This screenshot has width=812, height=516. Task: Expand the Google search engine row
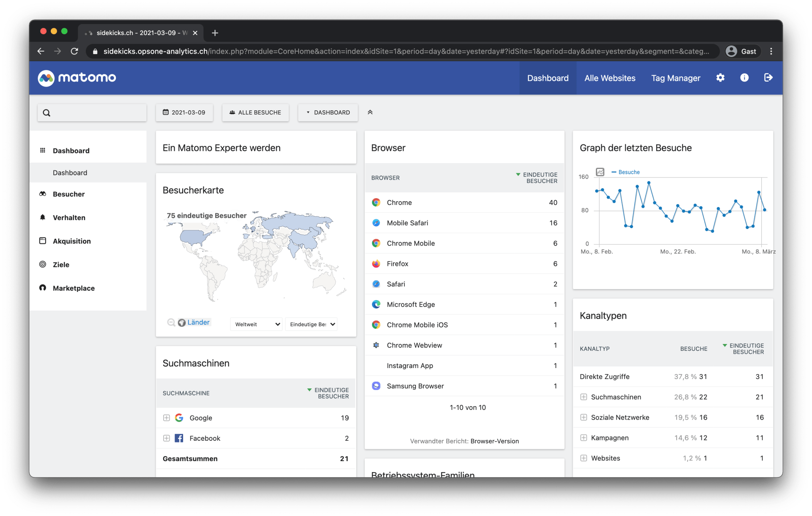167,418
